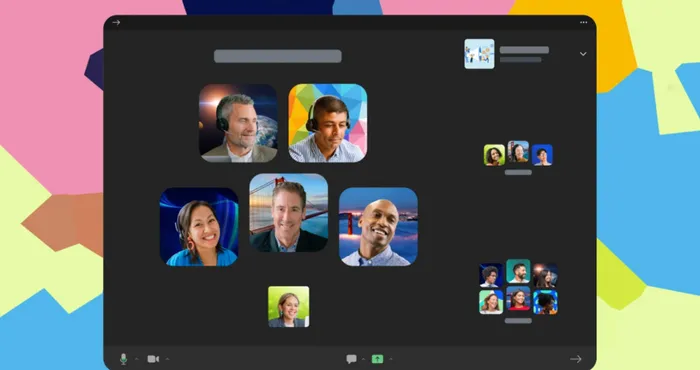Expand the share screen options caret
The image size is (700, 370).
tap(391, 359)
